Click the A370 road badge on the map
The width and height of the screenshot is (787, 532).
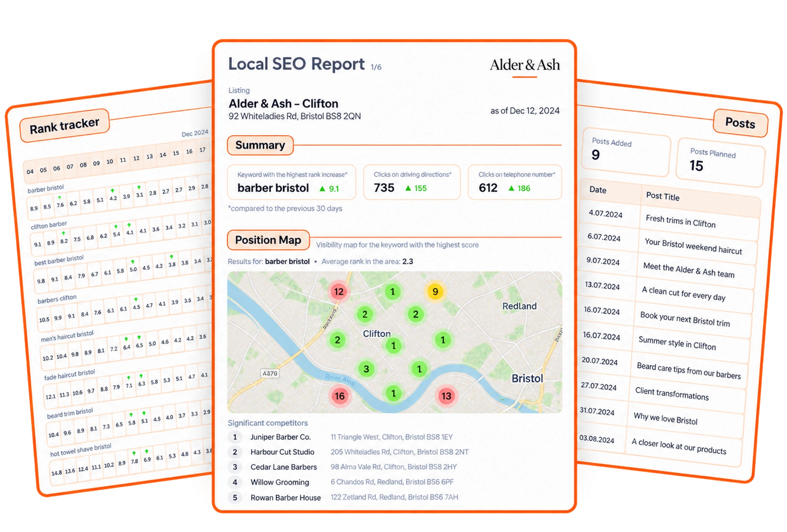point(270,373)
